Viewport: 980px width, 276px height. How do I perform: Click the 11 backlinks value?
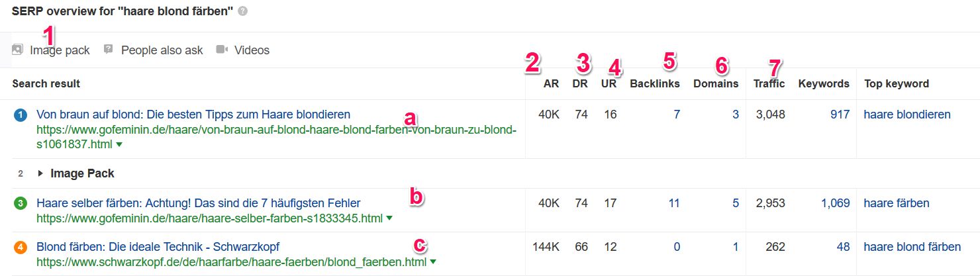tap(674, 203)
